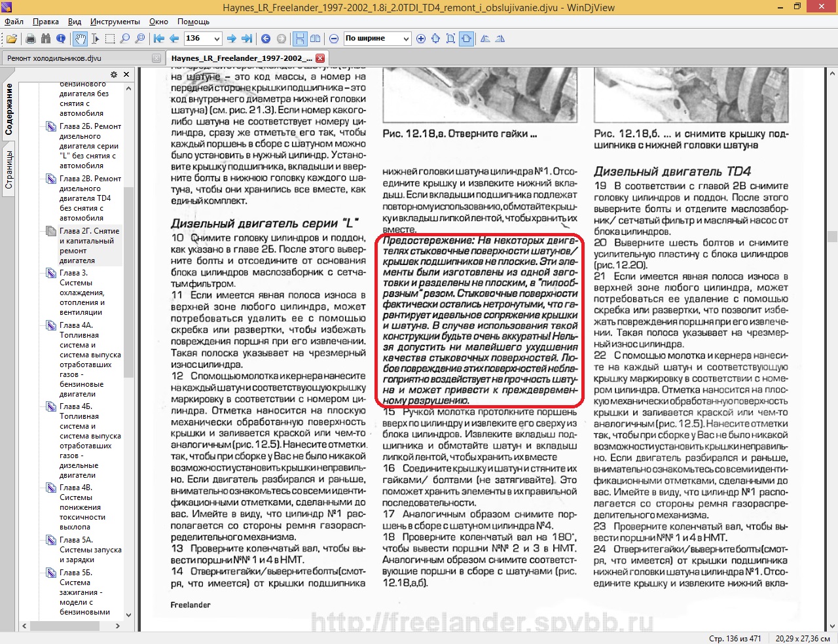Image resolution: width=838 pixels, height=644 pixels.
Task: Close the contents side panel with X
Action: pyautogui.click(x=126, y=75)
